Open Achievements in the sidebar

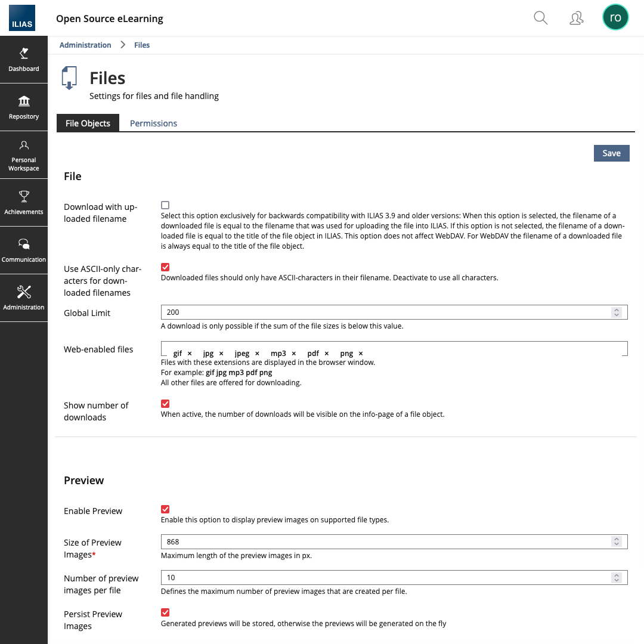coord(24,203)
